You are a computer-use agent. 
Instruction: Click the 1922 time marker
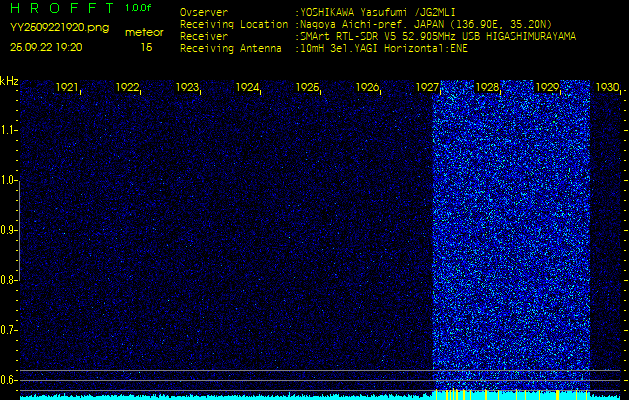click(127, 87)
